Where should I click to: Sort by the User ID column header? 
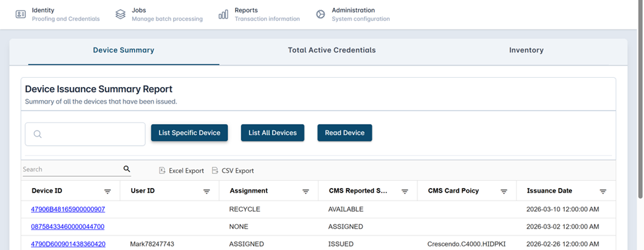click(x=143, y=191)
